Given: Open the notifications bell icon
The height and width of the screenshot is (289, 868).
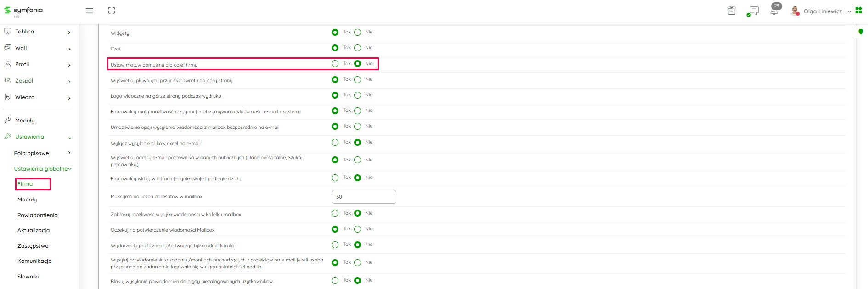Looking at the screenshot, I should (x=774, y=11).
